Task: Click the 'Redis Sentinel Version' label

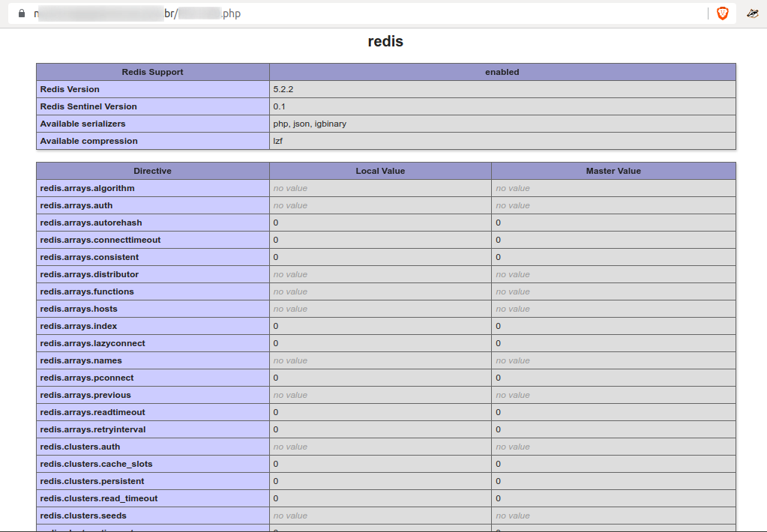Action: (x=88, y=106)
